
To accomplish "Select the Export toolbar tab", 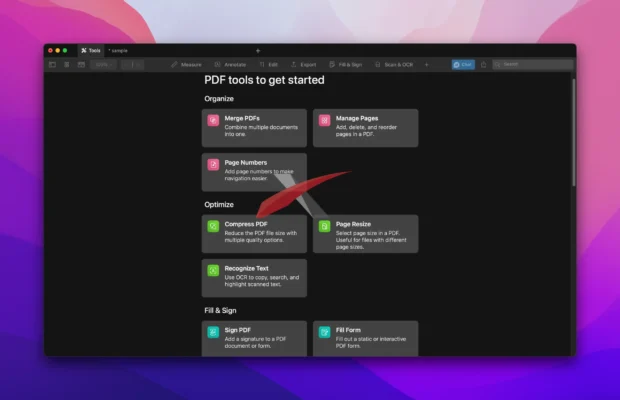I will pyautogui.click(x=303, y=64).
